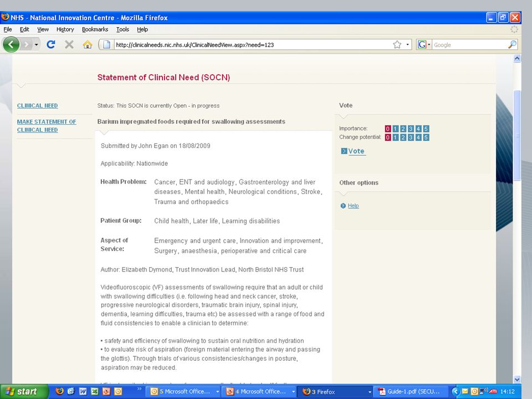The height and width of the screenshot is (399, 532).
Task: Open the URL bar history dropdown
Action: [407, 44]
